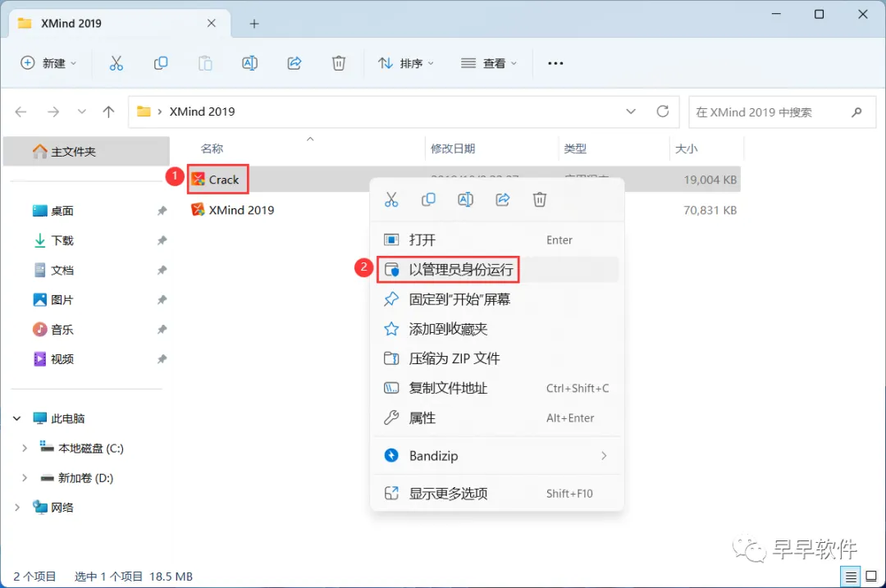Unpin 下载 from quick access
886x588 pixels.
point(162,240)
